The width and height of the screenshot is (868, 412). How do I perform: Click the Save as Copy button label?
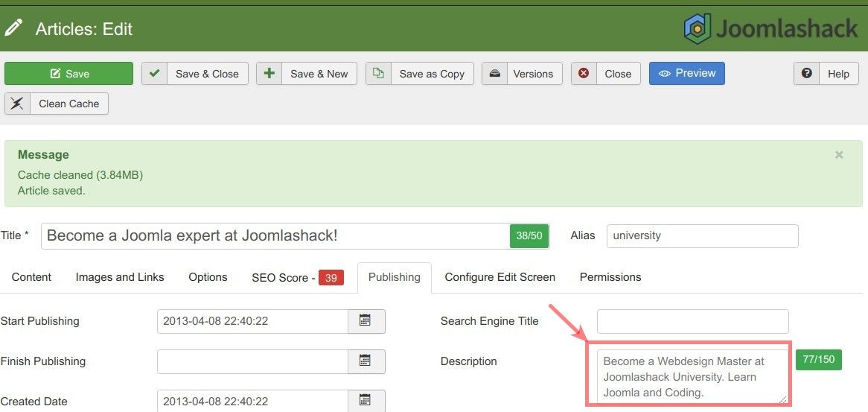[x=432, y=74]
